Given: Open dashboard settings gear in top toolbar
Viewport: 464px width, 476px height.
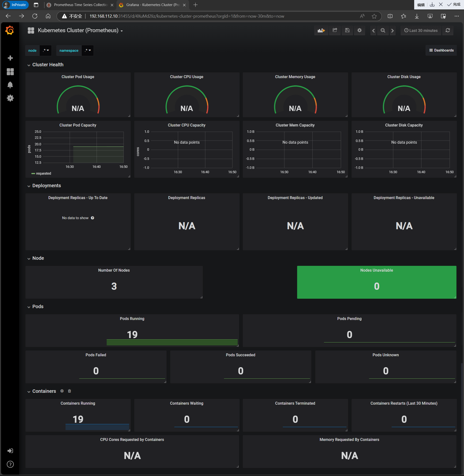Looking at the screenshot, I should [360, 30].
